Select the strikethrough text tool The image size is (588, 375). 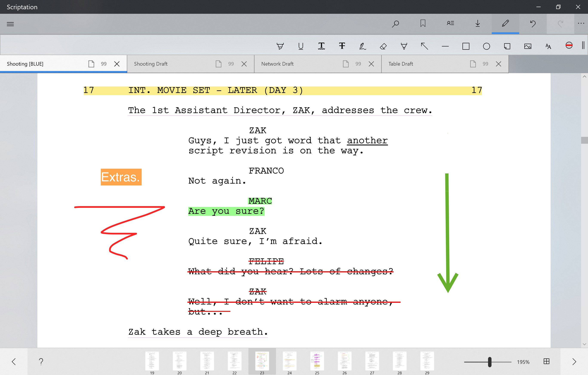coord(342,46)
